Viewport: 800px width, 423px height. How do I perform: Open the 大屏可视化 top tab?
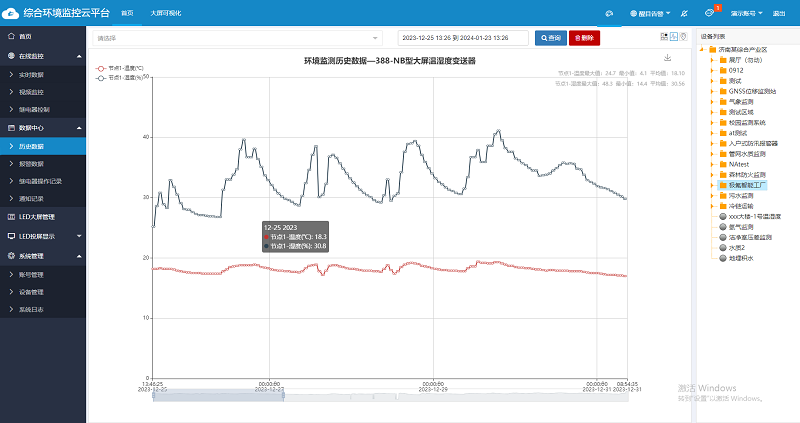click(164, 13)
